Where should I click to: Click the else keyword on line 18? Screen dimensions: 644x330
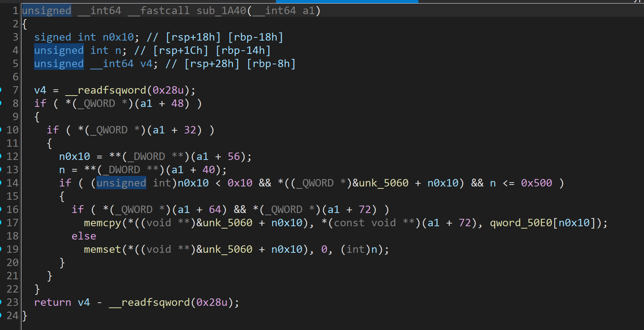tap(84, 236)
